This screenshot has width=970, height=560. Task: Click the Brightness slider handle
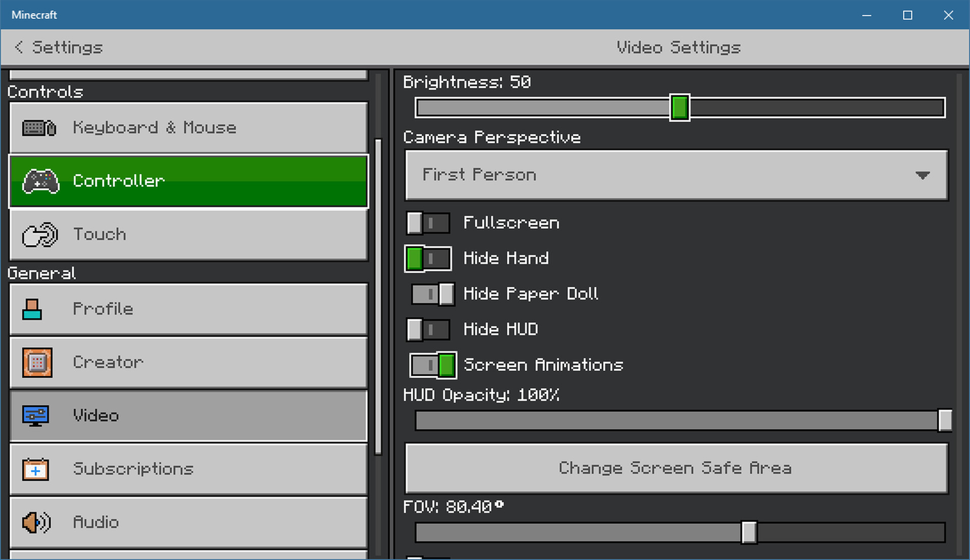680,108
